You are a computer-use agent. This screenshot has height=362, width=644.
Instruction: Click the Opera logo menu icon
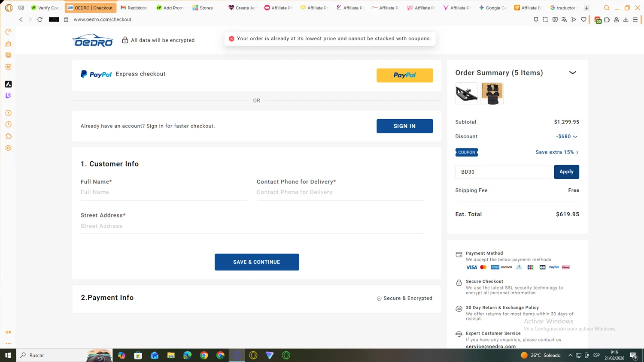9,8
